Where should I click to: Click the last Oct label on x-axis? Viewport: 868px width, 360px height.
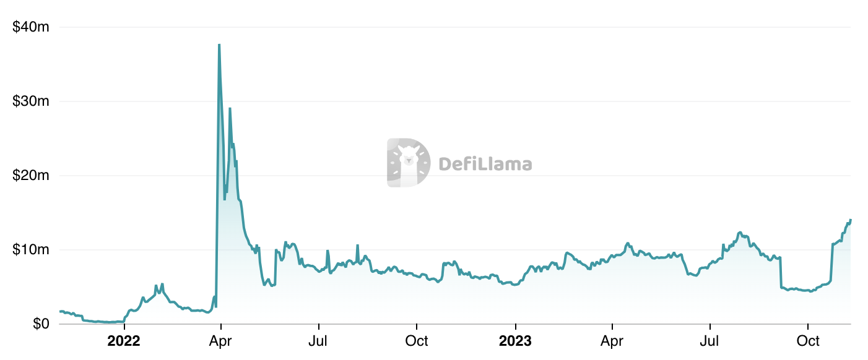coord(808,341)
